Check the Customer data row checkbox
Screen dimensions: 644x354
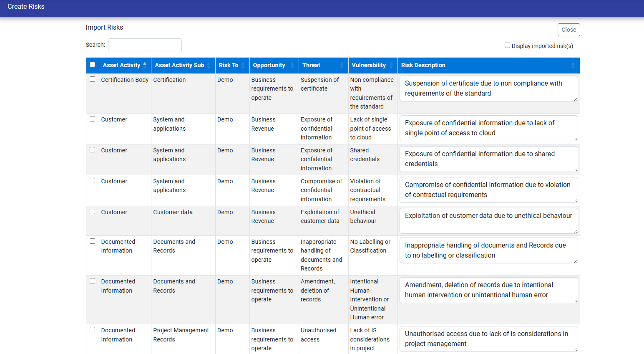(x=93, y=212)
